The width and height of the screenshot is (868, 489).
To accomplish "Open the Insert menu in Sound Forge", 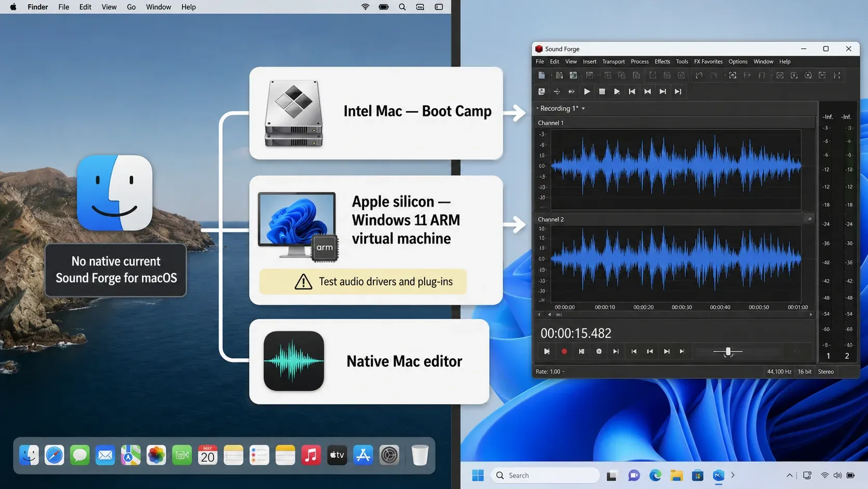I will [x=589, y=61].
